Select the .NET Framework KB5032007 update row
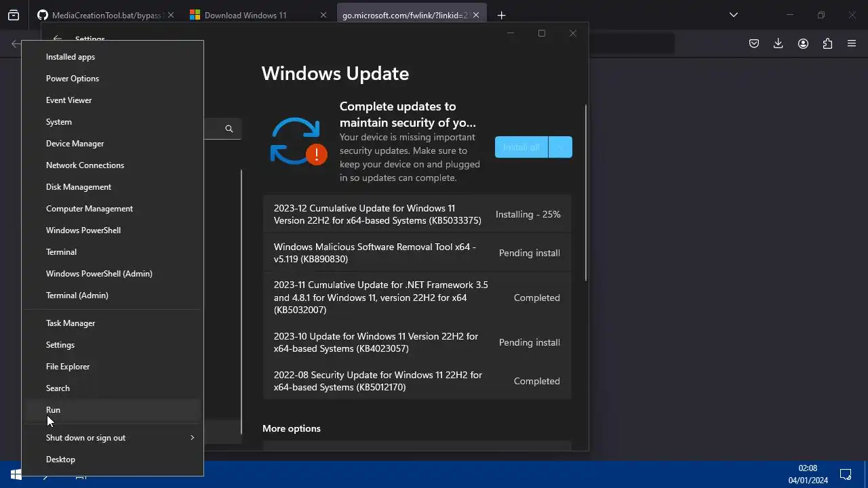 417,298
